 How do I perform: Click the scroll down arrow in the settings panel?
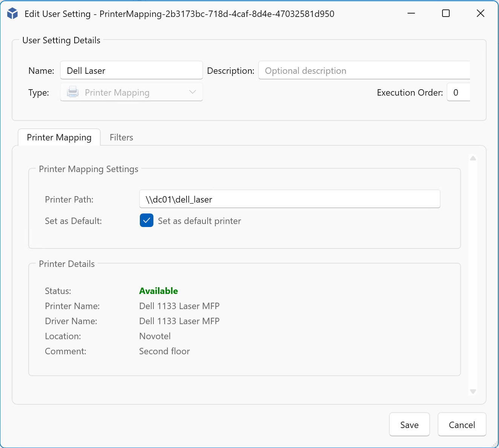(x=473, y=392)
